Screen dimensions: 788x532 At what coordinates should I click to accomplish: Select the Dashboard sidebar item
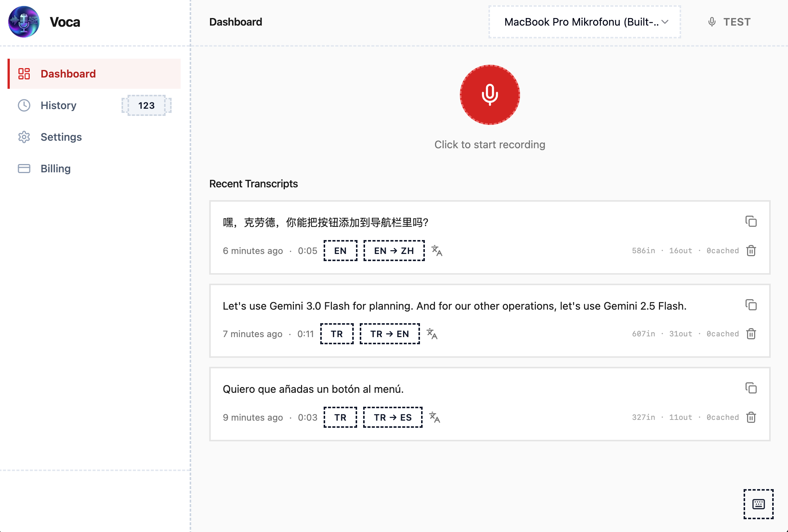tap(68, 74)
